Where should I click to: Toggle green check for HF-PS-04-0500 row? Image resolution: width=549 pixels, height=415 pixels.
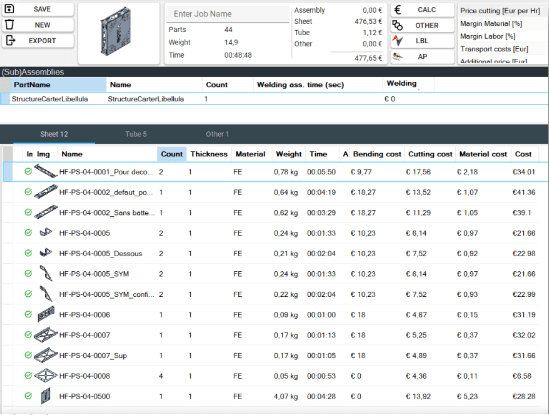pyautogui.click(x=28, y=396)
